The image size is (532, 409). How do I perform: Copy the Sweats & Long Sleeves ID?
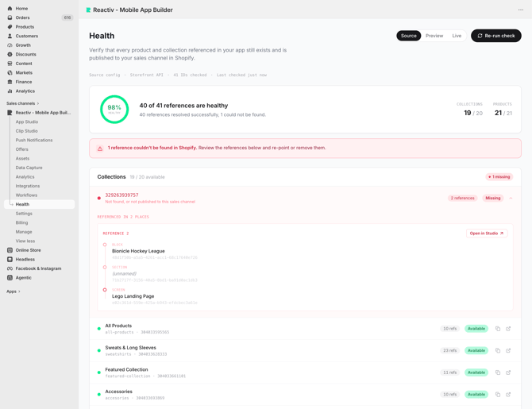[498, 350]
